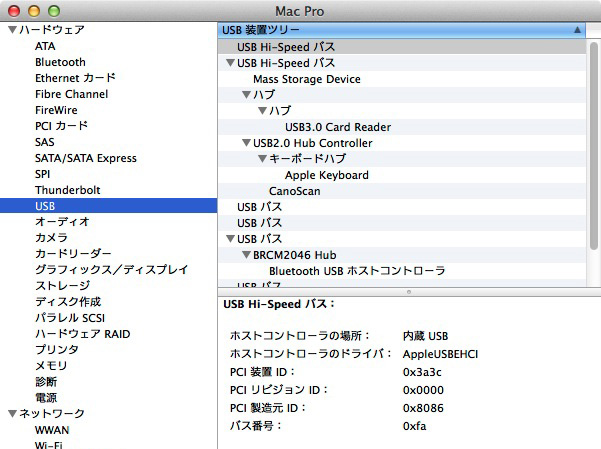Collapse the キーボードハブ tree node
The image size is (601, 449).
coord(262,159)
